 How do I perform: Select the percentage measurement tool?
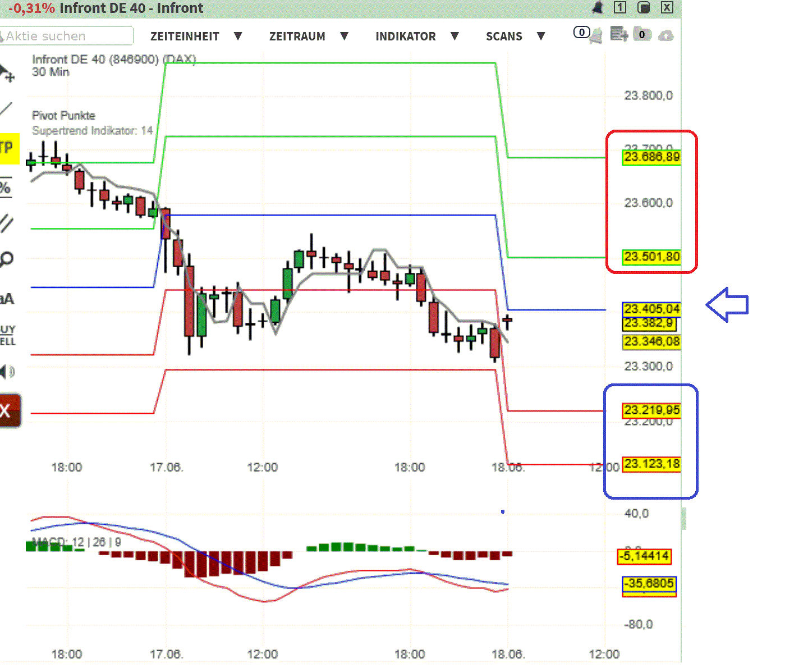tap(7, 188)
